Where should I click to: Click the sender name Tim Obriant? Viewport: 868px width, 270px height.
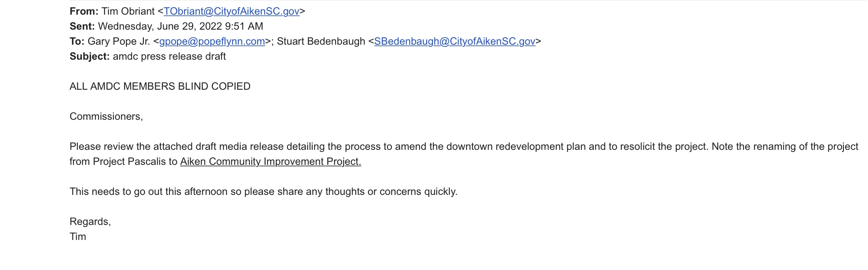click(128, 11)
